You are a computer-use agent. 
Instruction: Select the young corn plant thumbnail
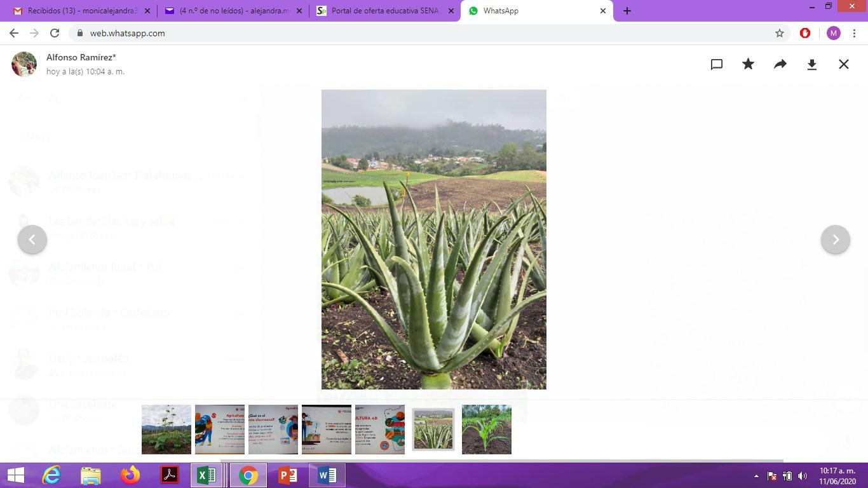click(487, 430)
